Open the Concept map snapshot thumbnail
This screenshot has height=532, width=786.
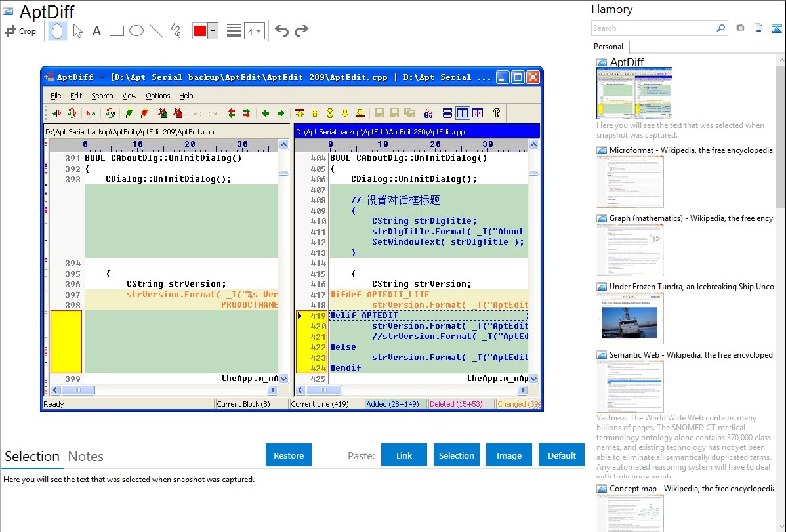pyautogui.click(x=630, y=513)
